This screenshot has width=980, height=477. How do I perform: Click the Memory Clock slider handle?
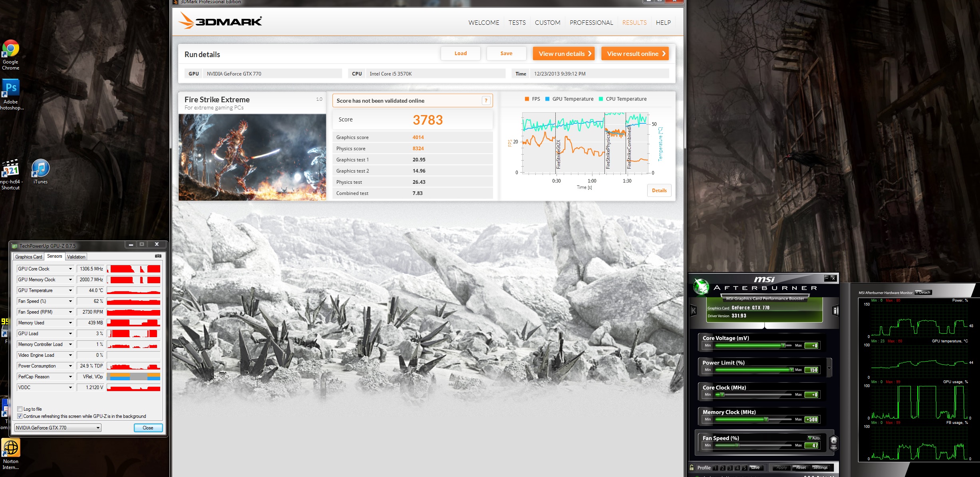pos(766,419)
